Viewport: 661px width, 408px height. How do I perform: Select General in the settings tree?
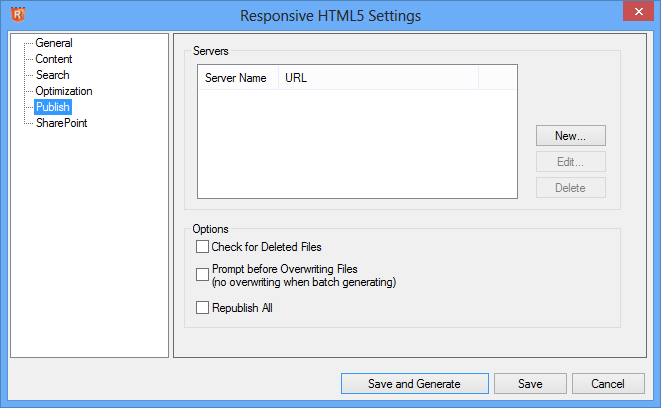pos(53,43)
